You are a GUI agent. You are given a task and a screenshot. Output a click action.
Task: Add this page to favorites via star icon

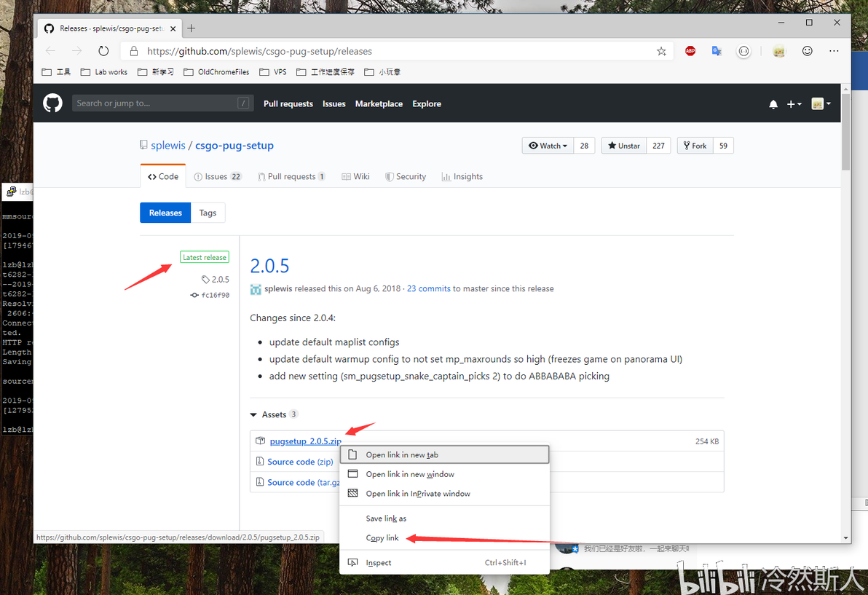click(x=661, y=52)
